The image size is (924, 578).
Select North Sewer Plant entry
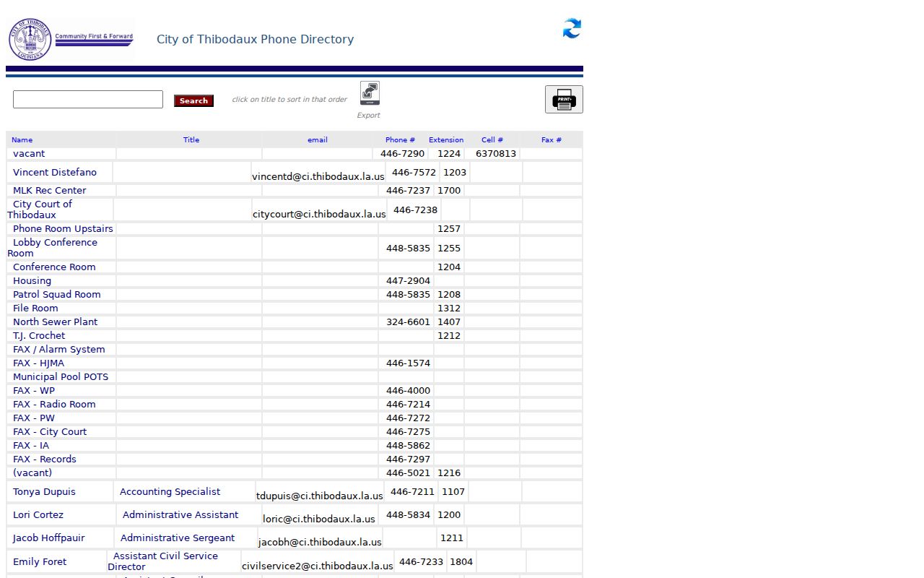click(56, 322)
